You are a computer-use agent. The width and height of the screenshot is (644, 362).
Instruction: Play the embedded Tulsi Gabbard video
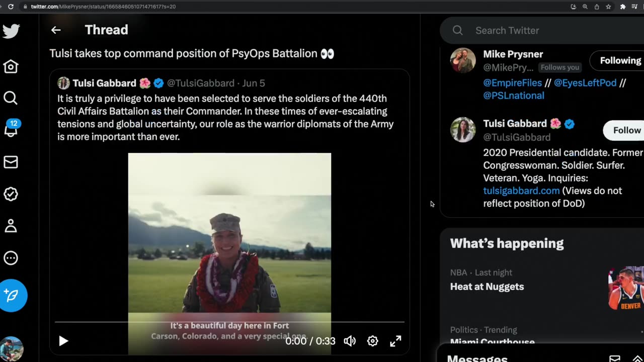pos(63,341)
